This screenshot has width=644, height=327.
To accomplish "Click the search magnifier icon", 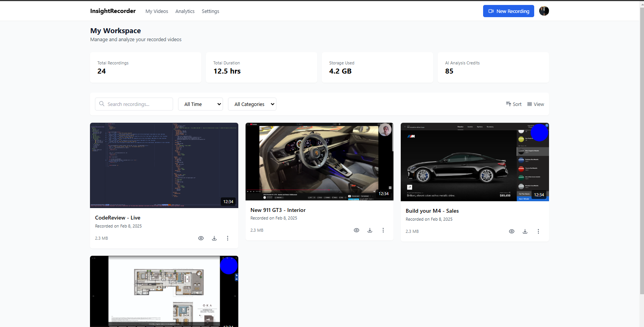I will click(102, 104).
